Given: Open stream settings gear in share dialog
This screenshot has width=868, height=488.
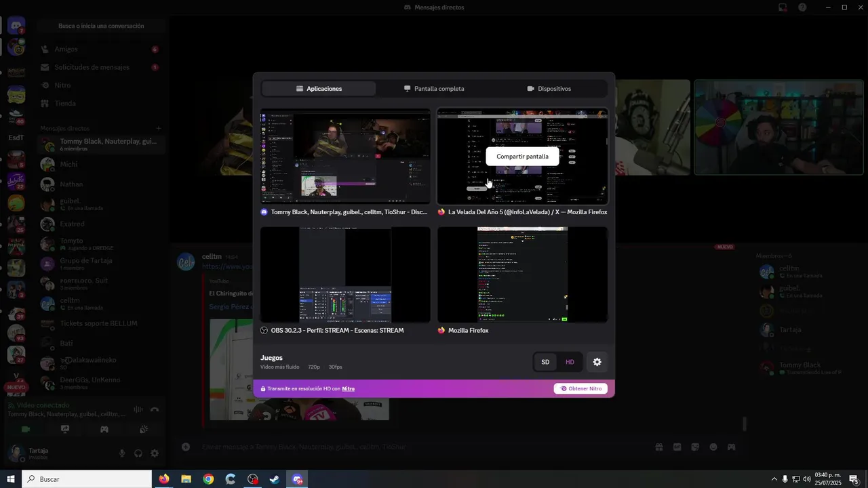Looking at the screenshot, I should pyautogui.click(x=597, y=362).
